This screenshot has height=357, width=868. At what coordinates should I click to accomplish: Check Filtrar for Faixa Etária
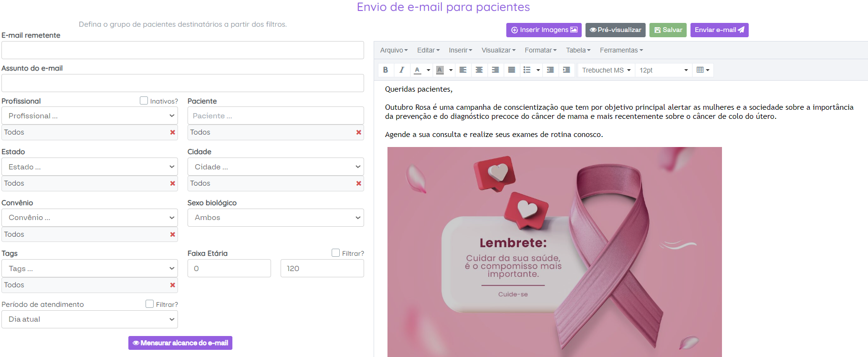(x=335, y=253)
